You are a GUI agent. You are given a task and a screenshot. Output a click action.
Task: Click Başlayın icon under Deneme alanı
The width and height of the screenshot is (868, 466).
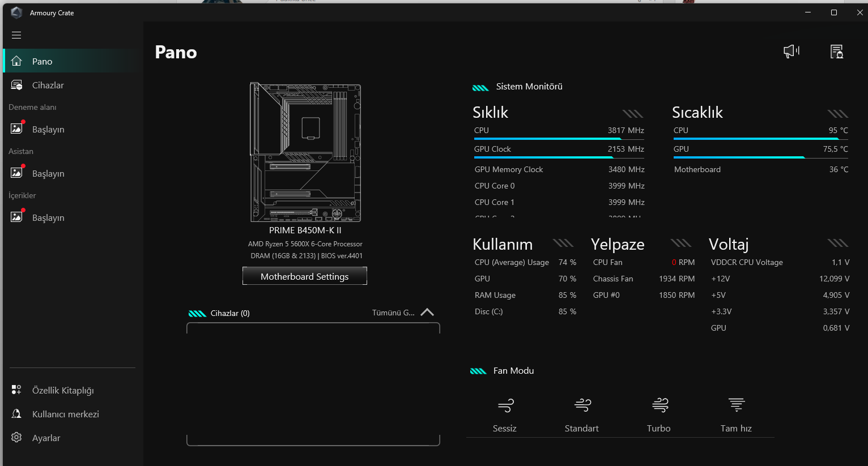(x=16, y=129)
